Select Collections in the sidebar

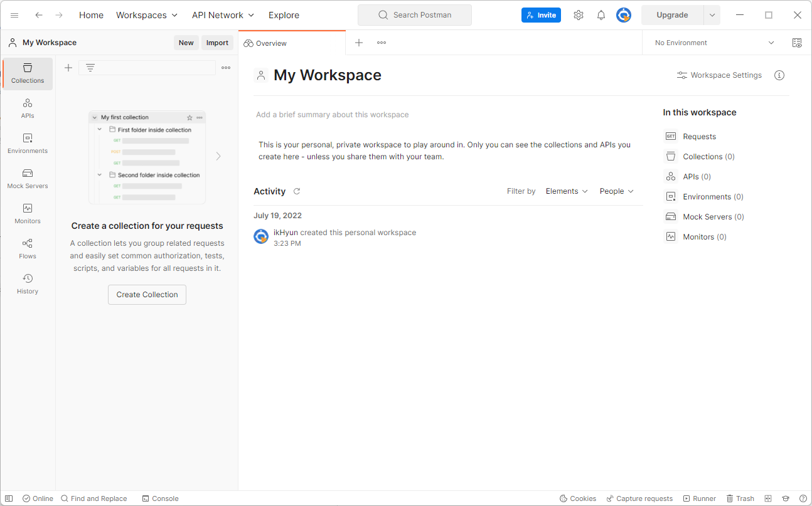pos(28,73)
